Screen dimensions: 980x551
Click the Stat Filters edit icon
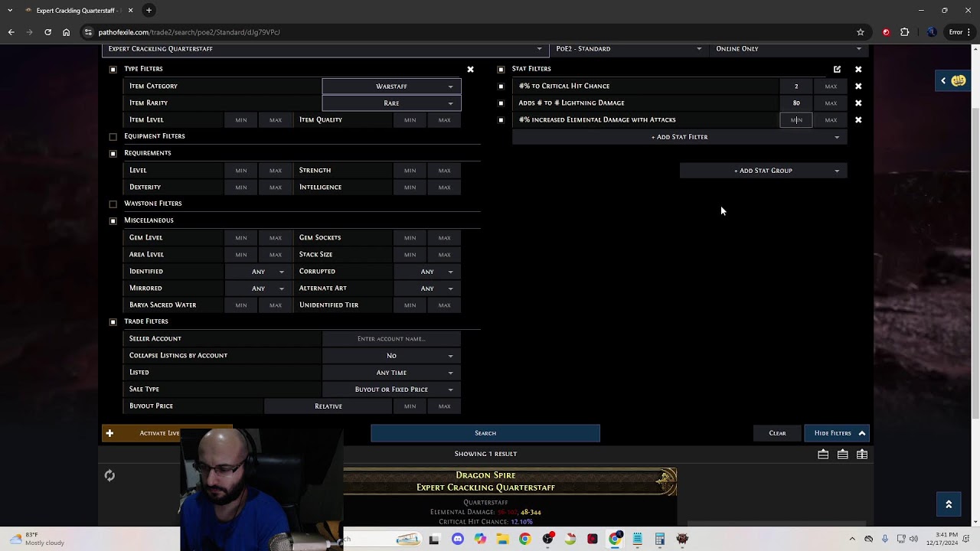pos(837,69)
